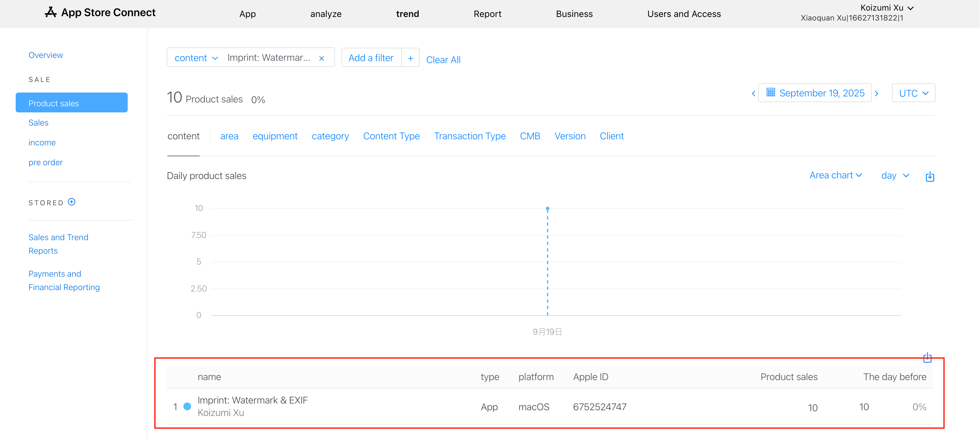Click the chart data point on September 19
980x440 pixels.
pos(547,209)
